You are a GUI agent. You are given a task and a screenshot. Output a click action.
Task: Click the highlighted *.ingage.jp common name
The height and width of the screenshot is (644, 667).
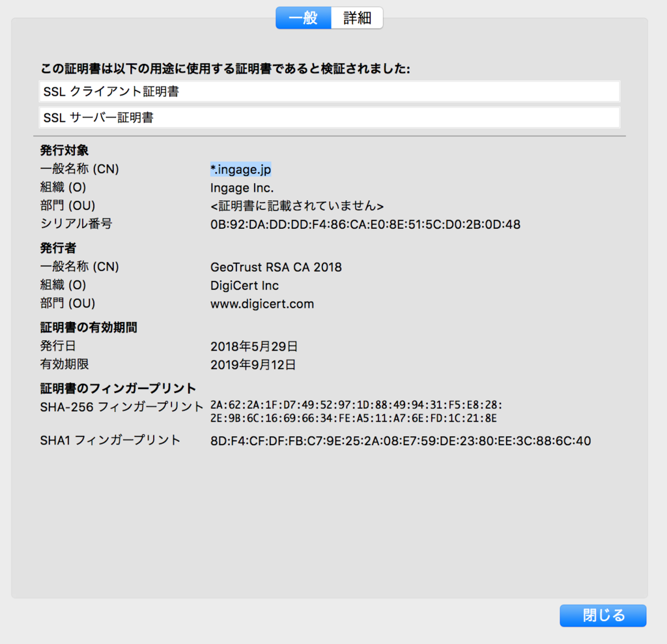pos(241,169)
